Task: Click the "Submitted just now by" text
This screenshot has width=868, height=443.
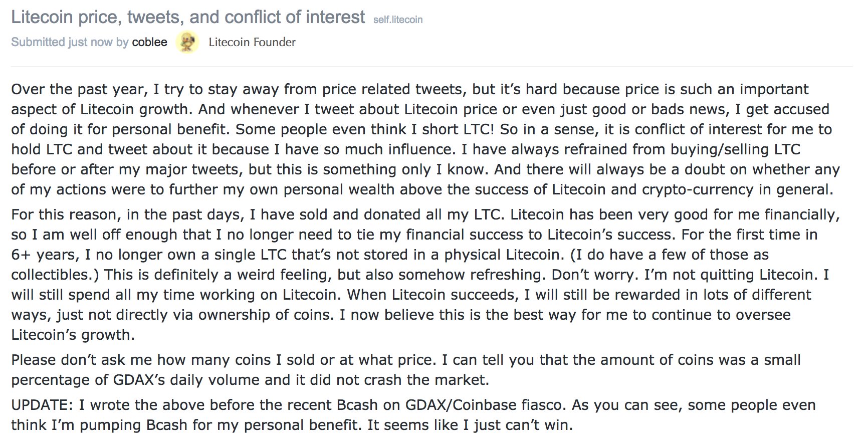Action: [x=70, y=42]
